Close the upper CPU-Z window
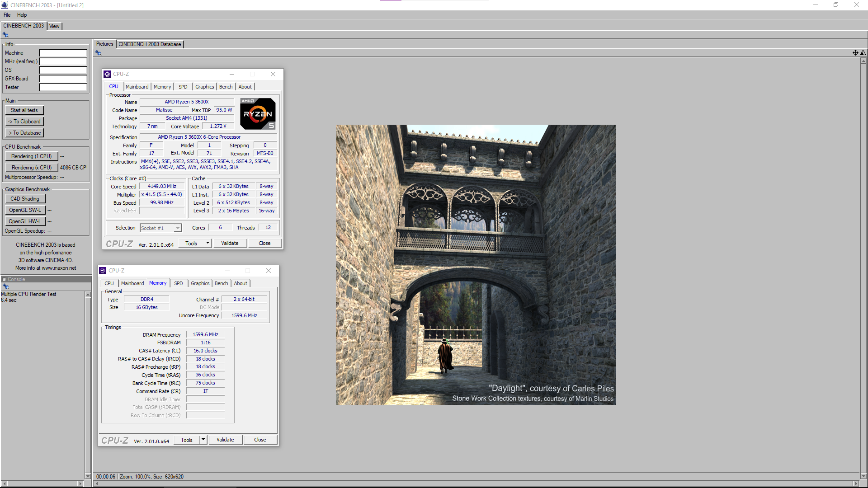This screenshot has height=488, width=868. (273, 74)
